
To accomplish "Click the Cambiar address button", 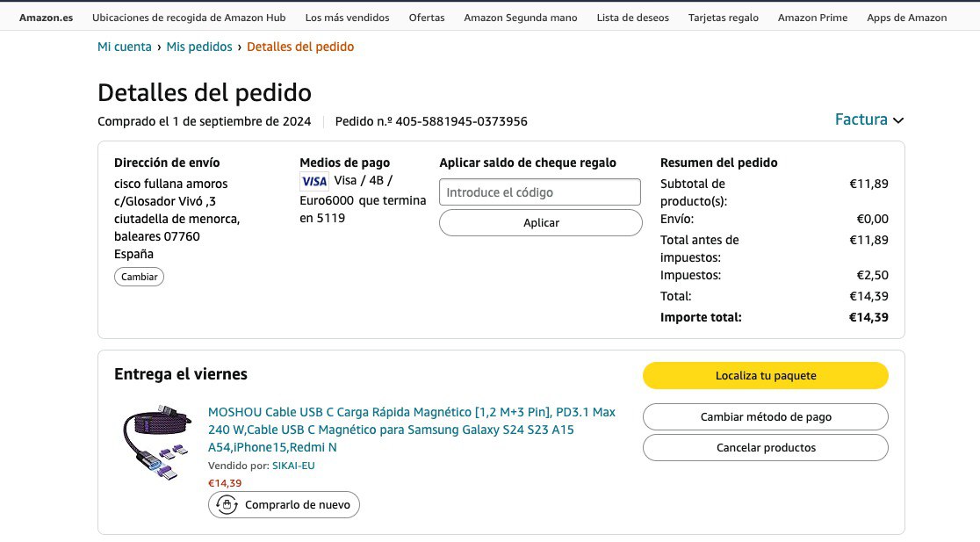I will pos(139,277).
